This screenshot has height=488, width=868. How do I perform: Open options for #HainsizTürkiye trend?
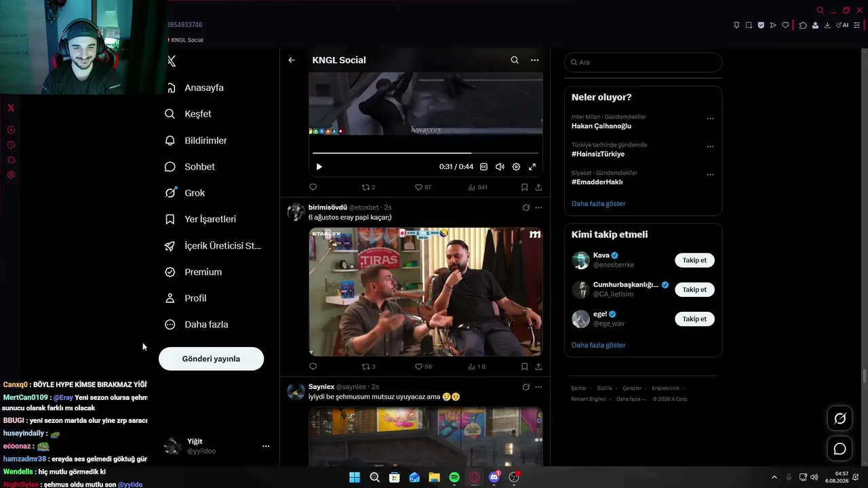click(x=710, y=146)
